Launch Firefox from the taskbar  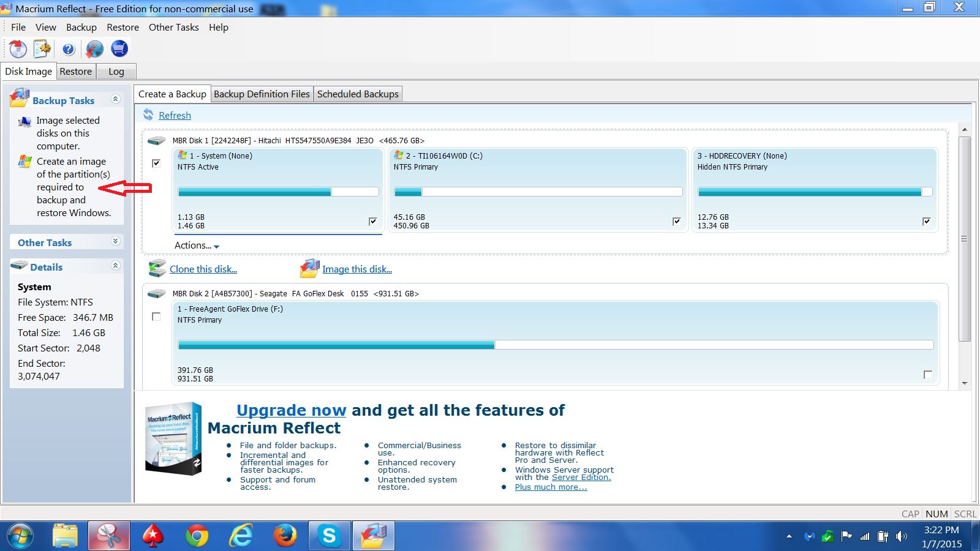click(x=285, y=536)
